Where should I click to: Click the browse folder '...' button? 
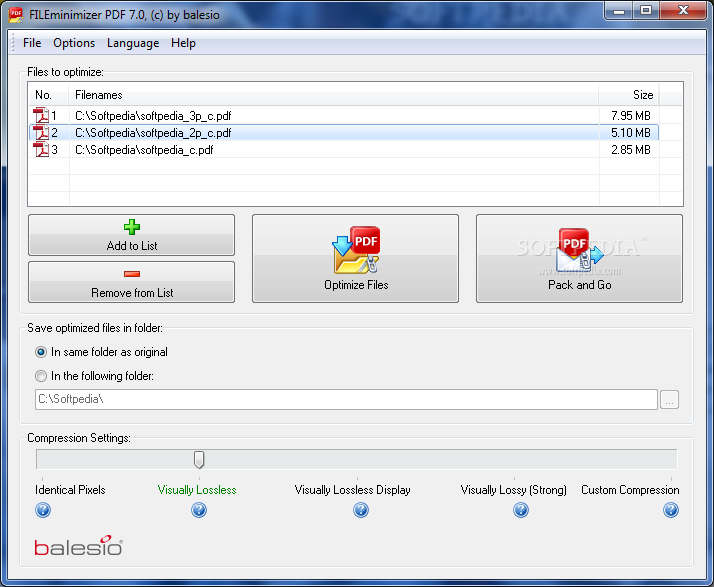tap(669, 400)
